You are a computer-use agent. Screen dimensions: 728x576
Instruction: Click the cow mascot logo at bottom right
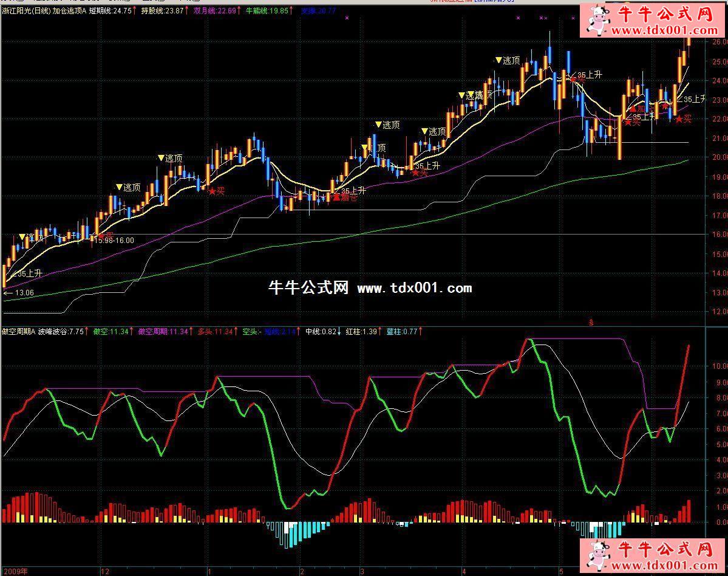coord(599,556)
